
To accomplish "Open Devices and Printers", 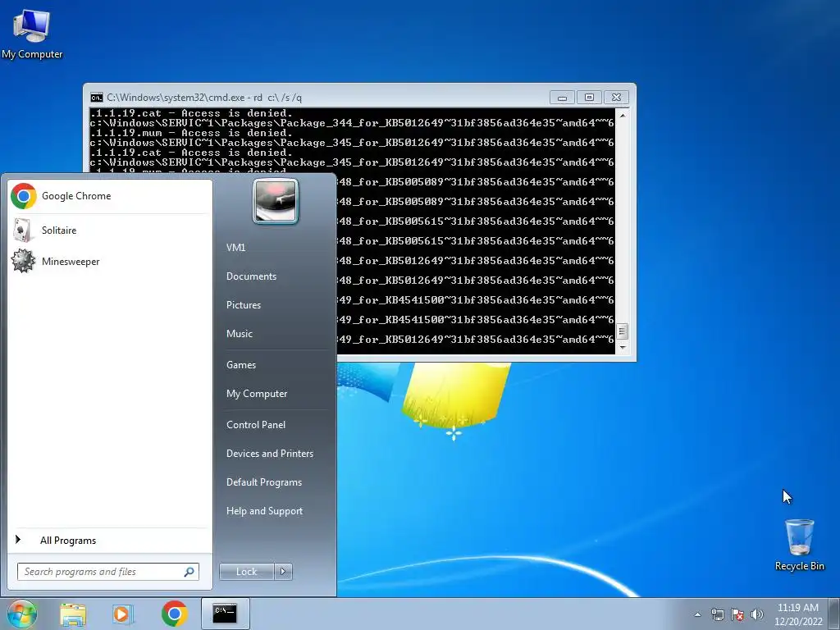I will (269, 454).
